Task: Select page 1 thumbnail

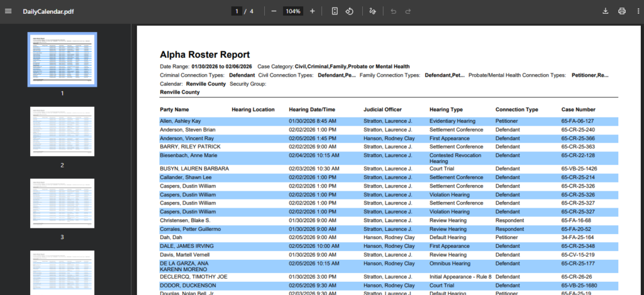Action: click(62, 58)
